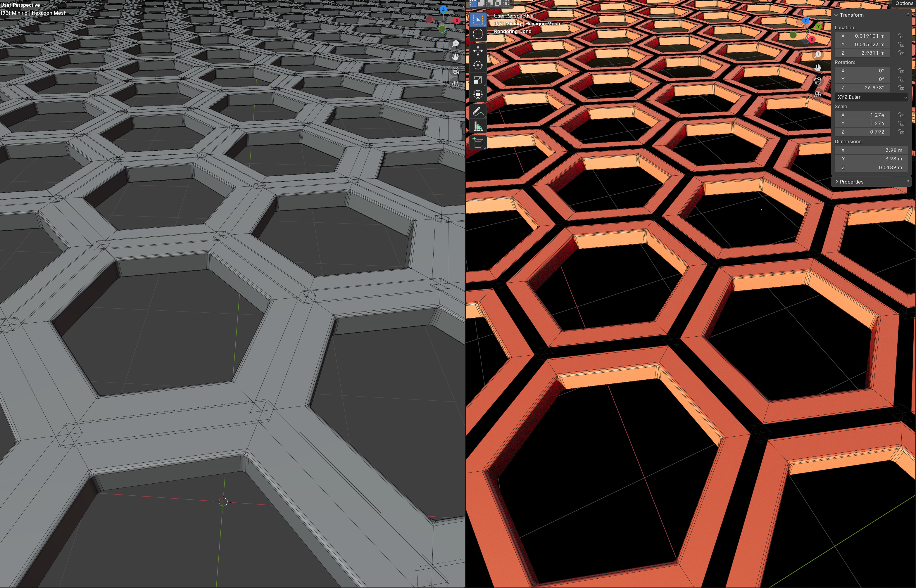Click zoom magnifier in left viewport
This screenshot has height=588, width=916.
coord(455,44)
